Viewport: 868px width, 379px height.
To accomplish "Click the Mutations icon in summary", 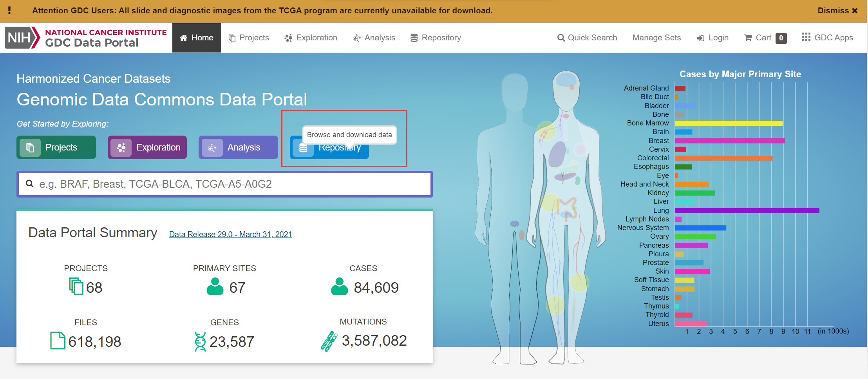I will point(329,341).
